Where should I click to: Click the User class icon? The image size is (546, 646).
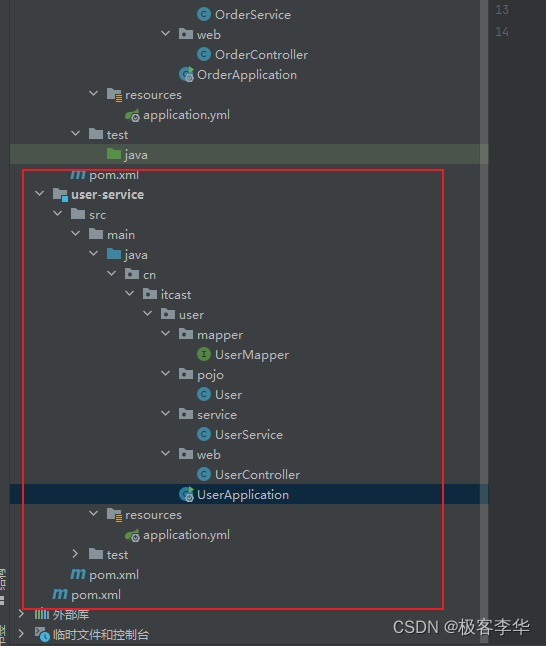[x=204, y=394]
